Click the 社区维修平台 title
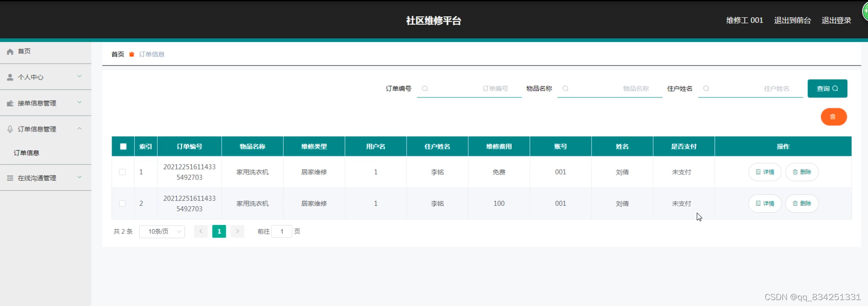 tap(434, 20)
